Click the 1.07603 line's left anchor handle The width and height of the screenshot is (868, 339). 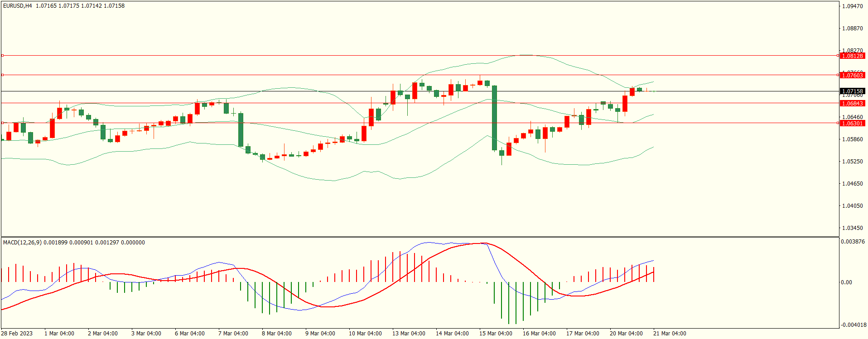[x=2, y=75]
